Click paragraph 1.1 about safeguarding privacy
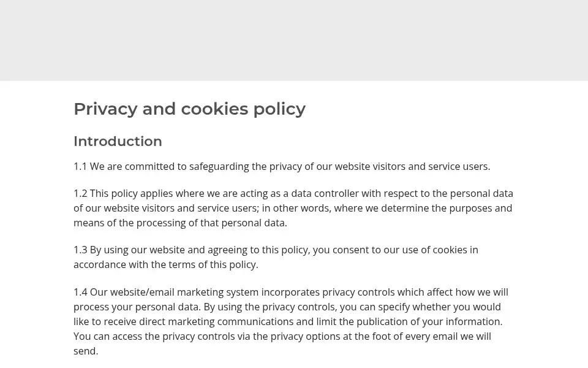Screen dimensions: 588x368 282,166
